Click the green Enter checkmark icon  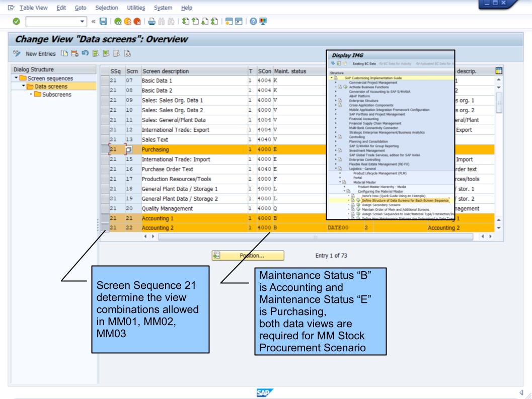[x=16, y=21]
